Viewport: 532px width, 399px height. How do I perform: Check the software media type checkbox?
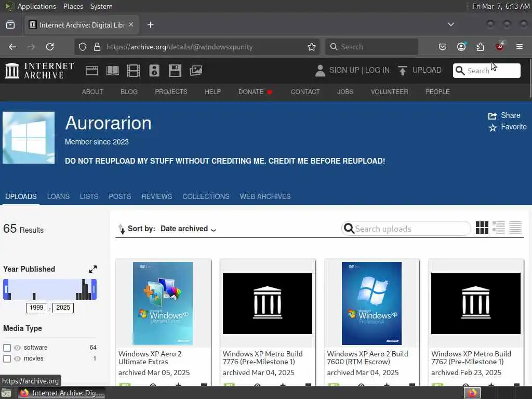pyautogui.click(x=7, y=348)
